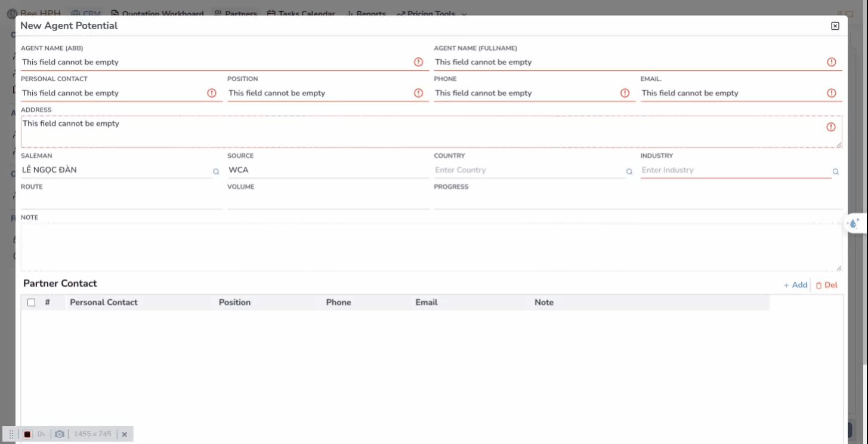The width and height of the screenshot is (868, 444).
Task: Take a screenshot with the camera icon
Action: 59,434
